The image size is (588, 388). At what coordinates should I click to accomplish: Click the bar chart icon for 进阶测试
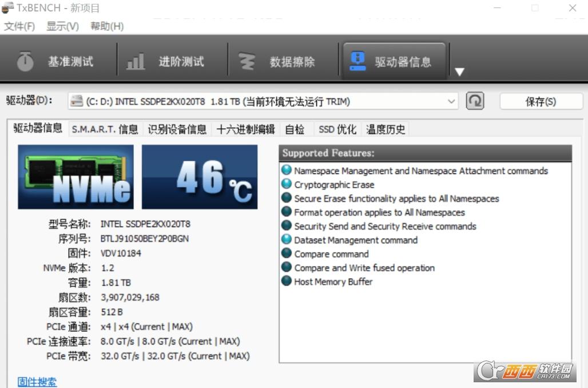pyautogui.click(x=136, y=62)
